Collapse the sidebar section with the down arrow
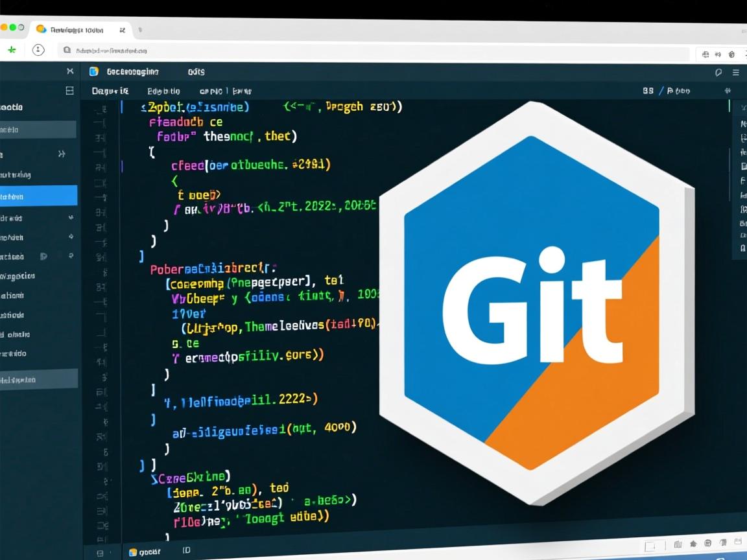747x560 pixels. 71,218
